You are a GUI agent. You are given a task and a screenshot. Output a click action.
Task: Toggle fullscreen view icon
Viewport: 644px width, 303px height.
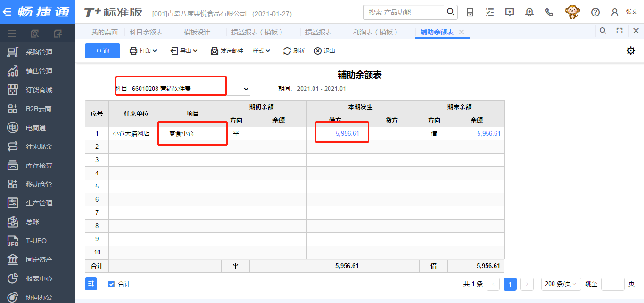(x=619, y=31)
